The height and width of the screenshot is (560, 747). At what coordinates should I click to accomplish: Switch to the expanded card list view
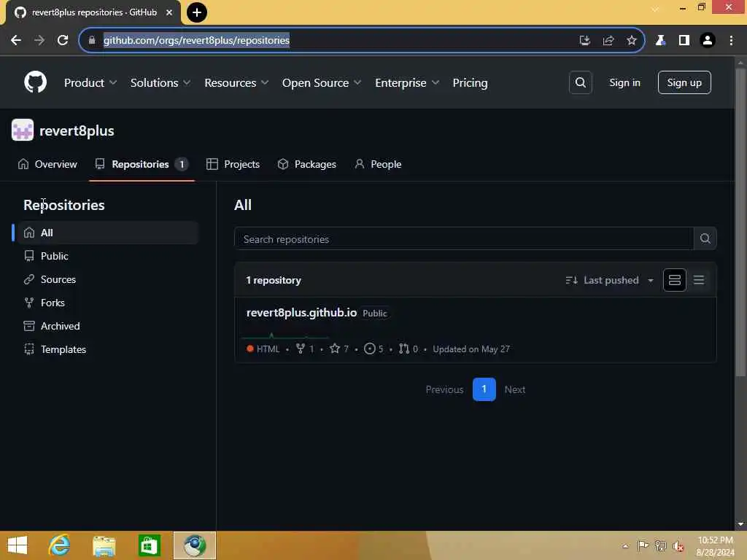[674, 280]
